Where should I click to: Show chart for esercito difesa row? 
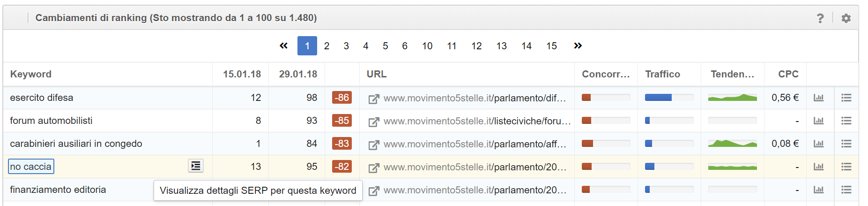click(818, 98)
